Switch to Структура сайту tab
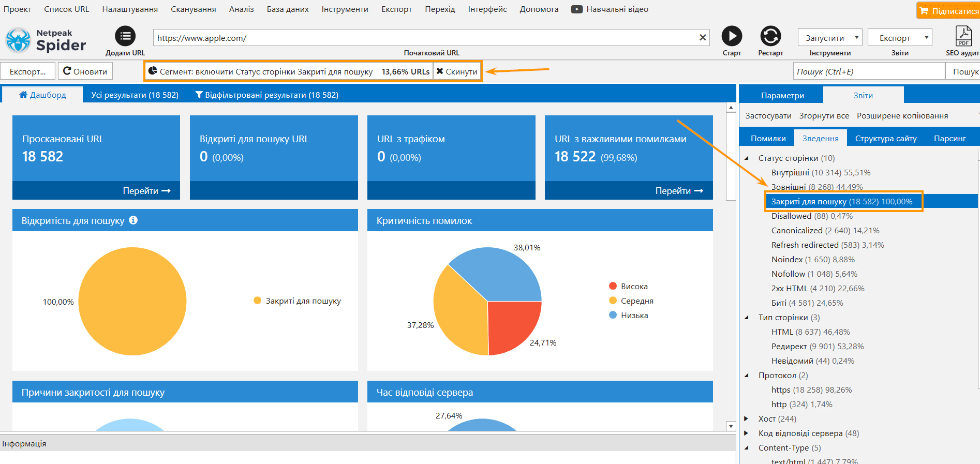The width and height of the screenshot is (980, 464). pos(886,138)
